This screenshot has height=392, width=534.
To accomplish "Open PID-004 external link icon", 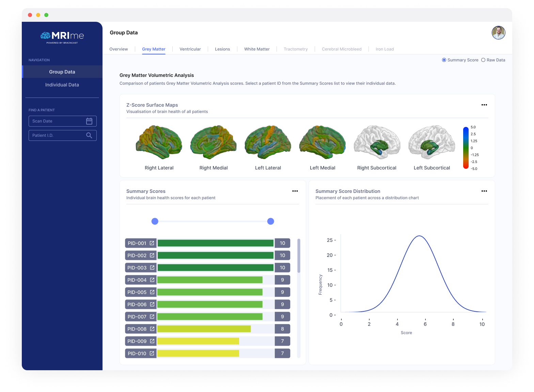I will 152,280.
